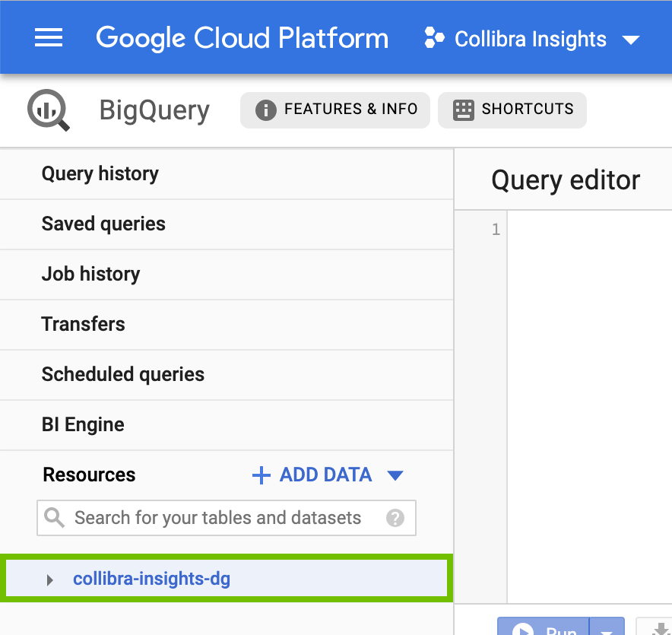Viewport: 672px width, 635px height.
Task: Open the ADD DATA dropdown menu
Action: [395, 475]
